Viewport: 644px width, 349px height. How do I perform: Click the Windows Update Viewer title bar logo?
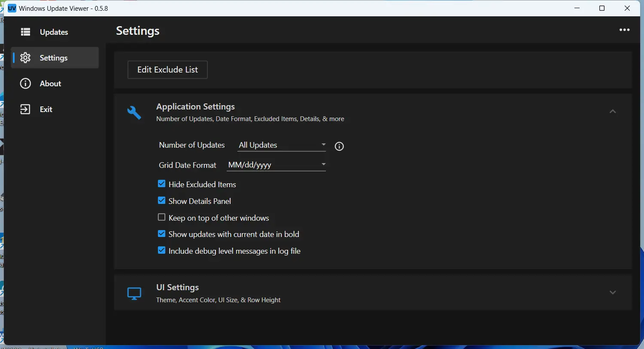coord(12,9)
